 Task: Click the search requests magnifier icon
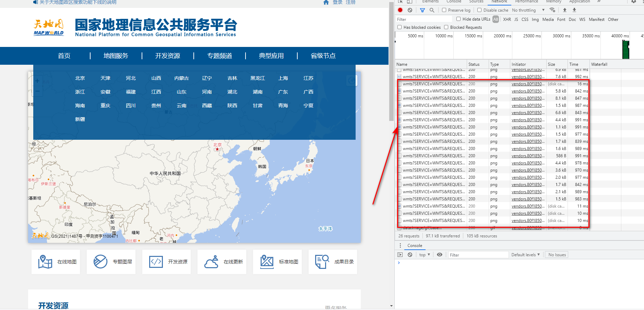pyautogui.click(x=432, y=10)
